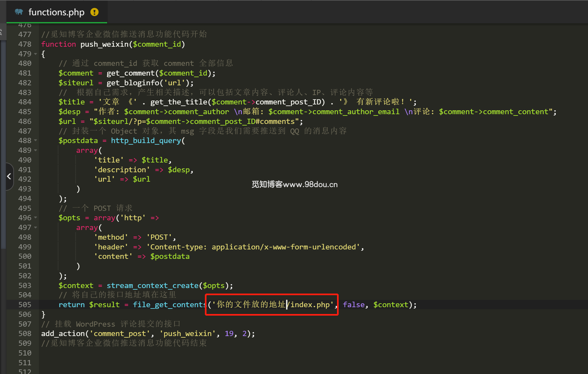Click the 'url' key on line 492
588x374 pixels.
click(105, 179)
